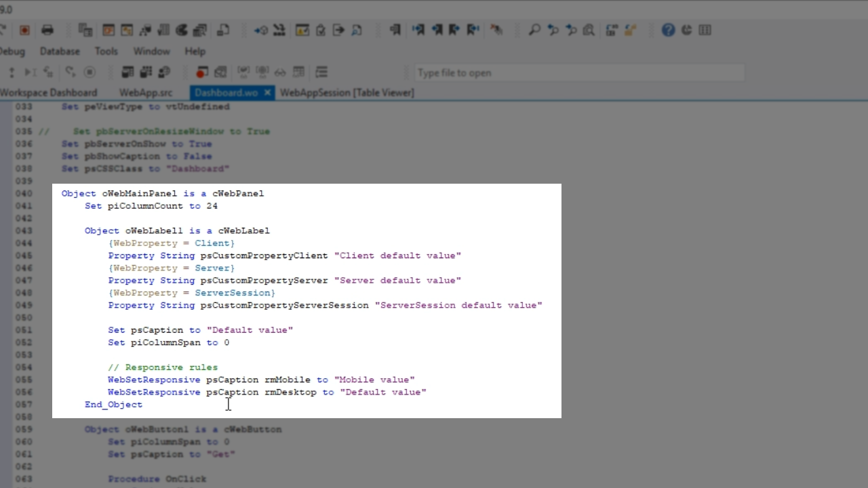This screenshot has height=488, width=868.
Task: Click the red breakpoint toggle icon
Action: pyautogui.click(x=201, y=72)
